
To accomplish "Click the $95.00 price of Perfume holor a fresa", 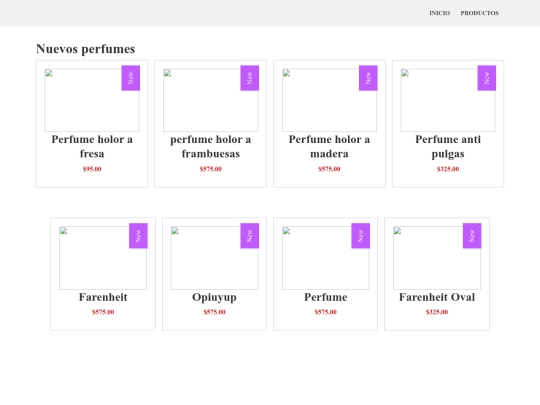I will click(92, 169).
